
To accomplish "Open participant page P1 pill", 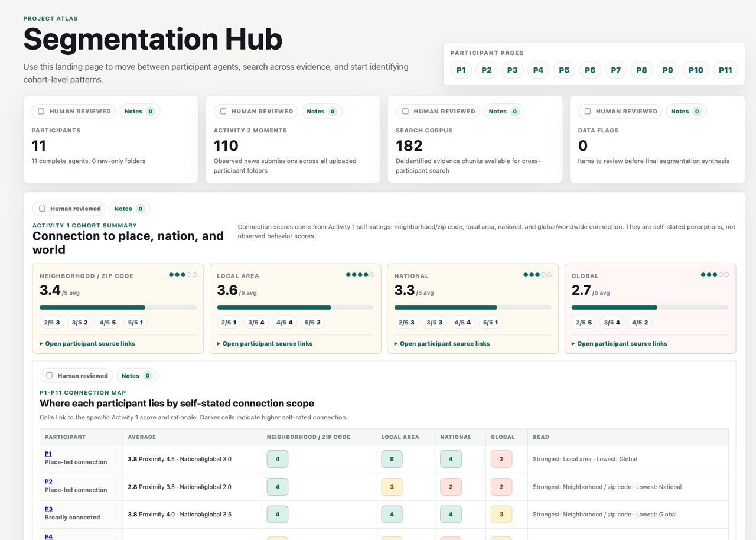I will pos(461,70).
